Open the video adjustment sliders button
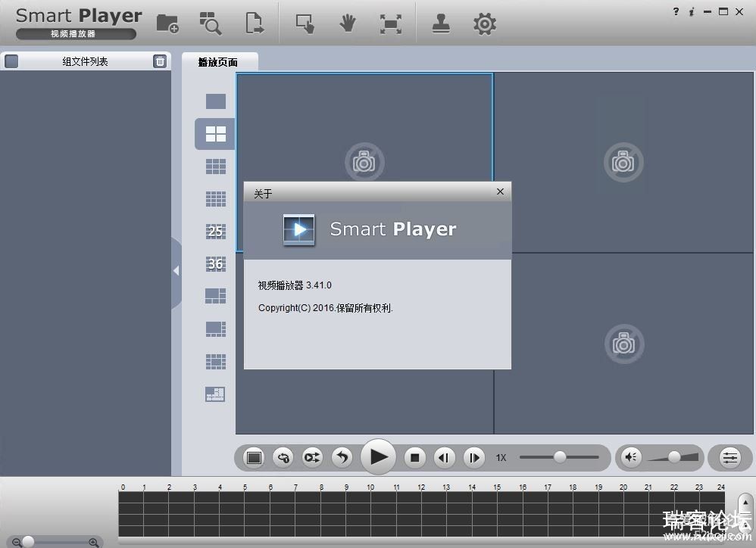The width and height of the screenshot is (756, 548). click(730, 457)
